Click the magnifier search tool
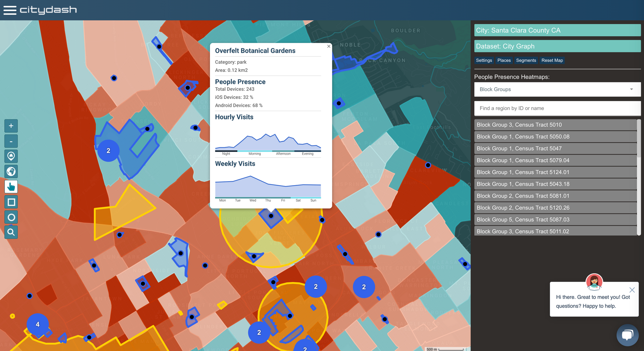Screen dimensions: 644x351 (x=11, y=232)
